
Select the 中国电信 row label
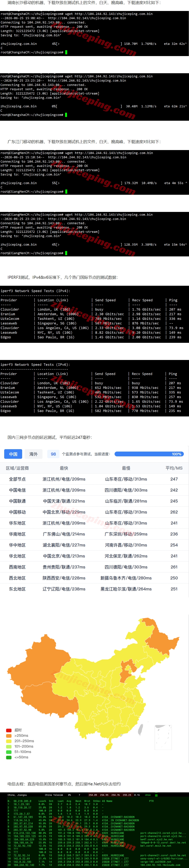point(17,490)
